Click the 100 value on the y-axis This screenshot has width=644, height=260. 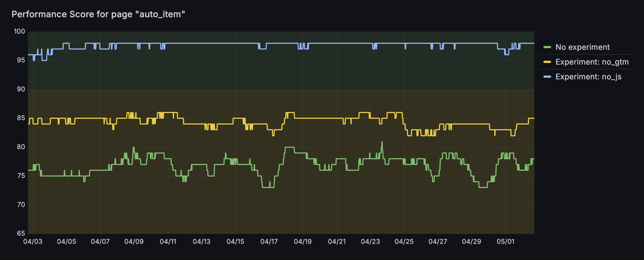[x=19, y=31]
